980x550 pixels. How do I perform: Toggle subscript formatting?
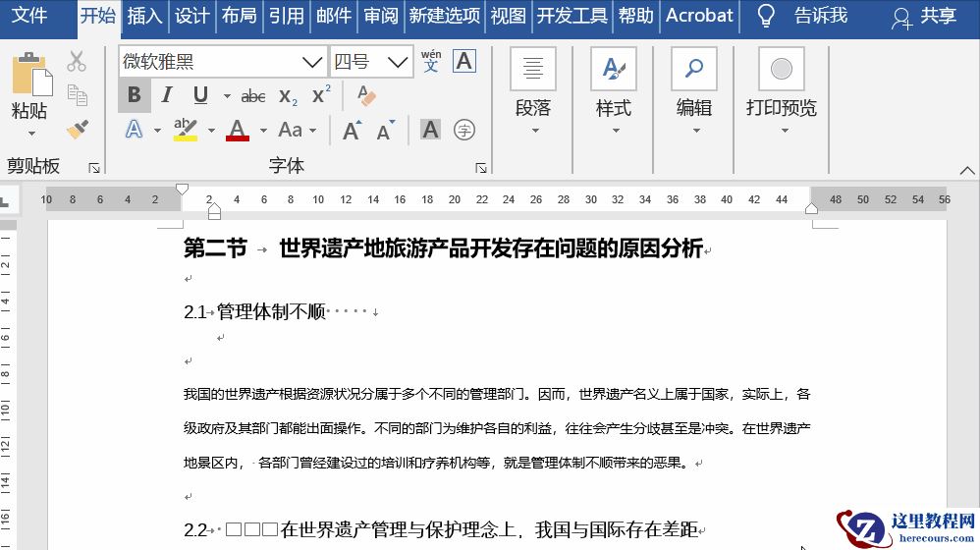click(x=288, y=96)
